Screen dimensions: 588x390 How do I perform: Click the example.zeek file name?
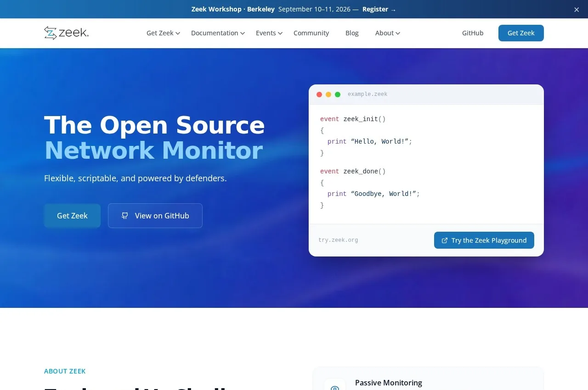367,95
